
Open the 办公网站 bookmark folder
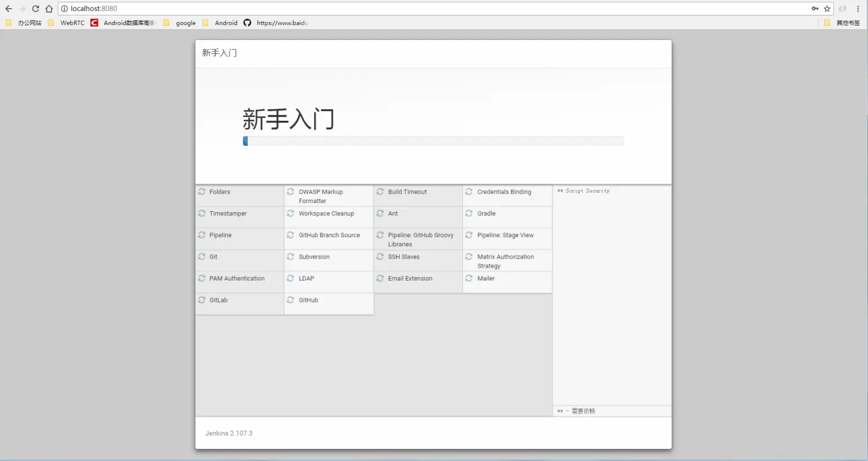coord(24,23)
